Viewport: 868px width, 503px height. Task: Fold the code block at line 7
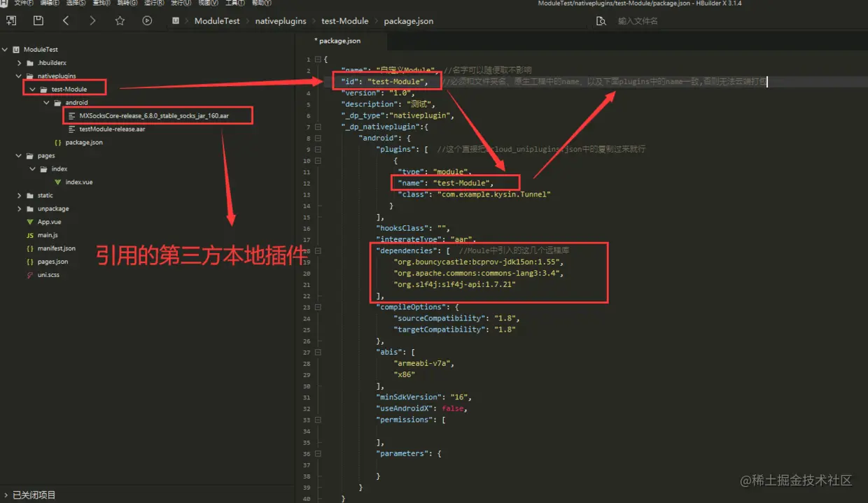pos(318,127)
